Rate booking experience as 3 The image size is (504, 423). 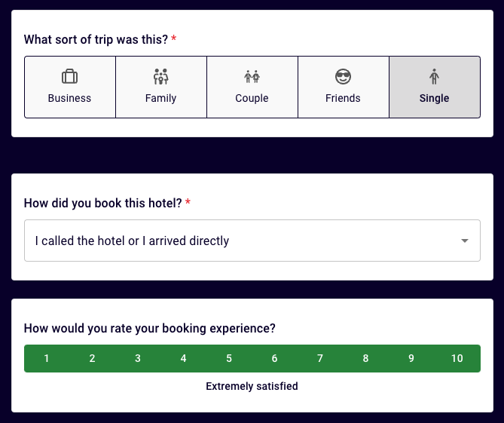click(138, 358)
